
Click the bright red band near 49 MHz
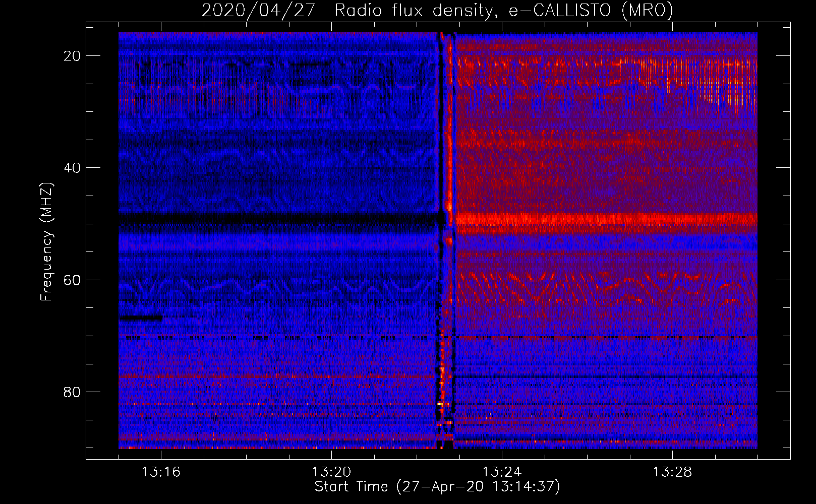point(606,219)
